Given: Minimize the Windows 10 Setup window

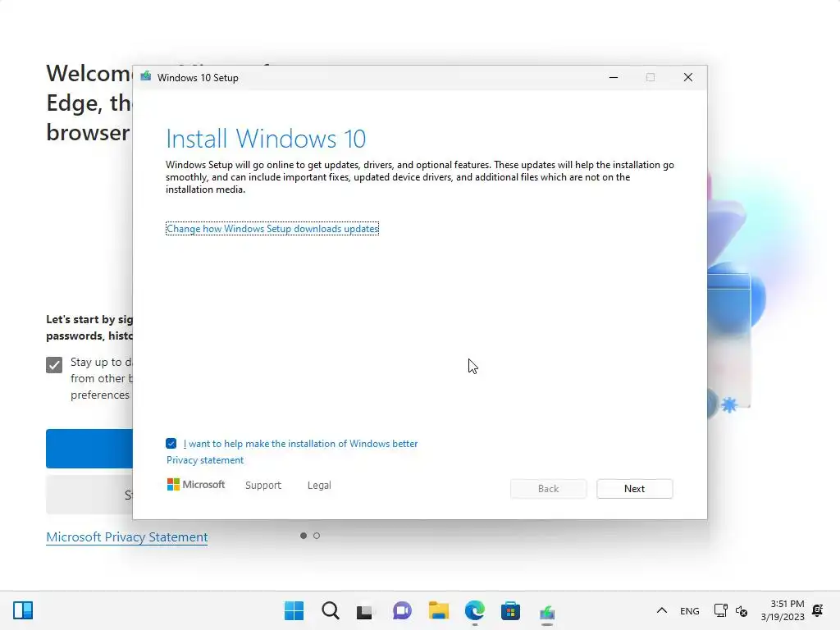Looking at the screenshot, I should (614, 77).
